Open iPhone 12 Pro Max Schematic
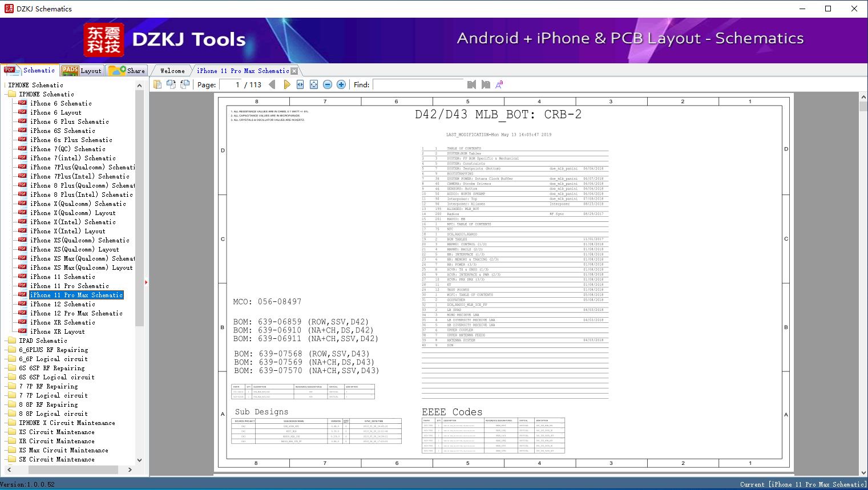This screenshot has height=490, width=868. pos(76,313)
